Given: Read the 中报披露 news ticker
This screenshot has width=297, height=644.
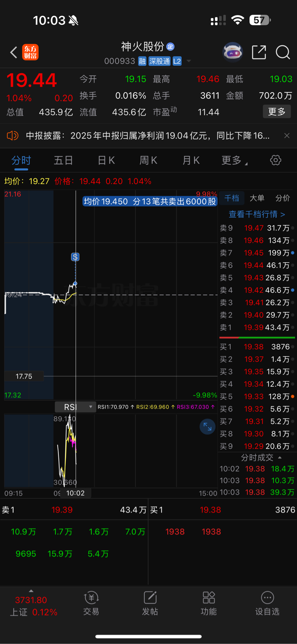Looking at the screenshot, I should [147, 135].
